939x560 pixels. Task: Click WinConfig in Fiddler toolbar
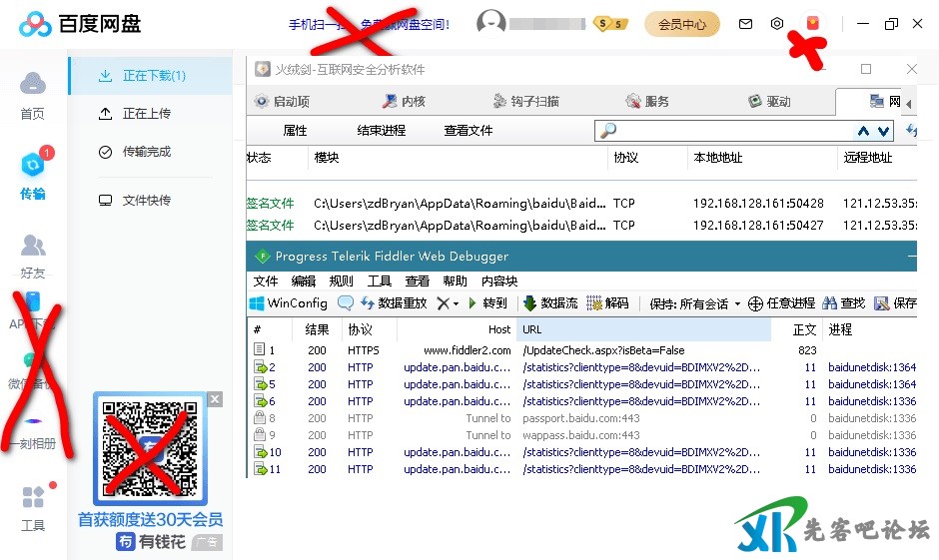click(288, 303)
